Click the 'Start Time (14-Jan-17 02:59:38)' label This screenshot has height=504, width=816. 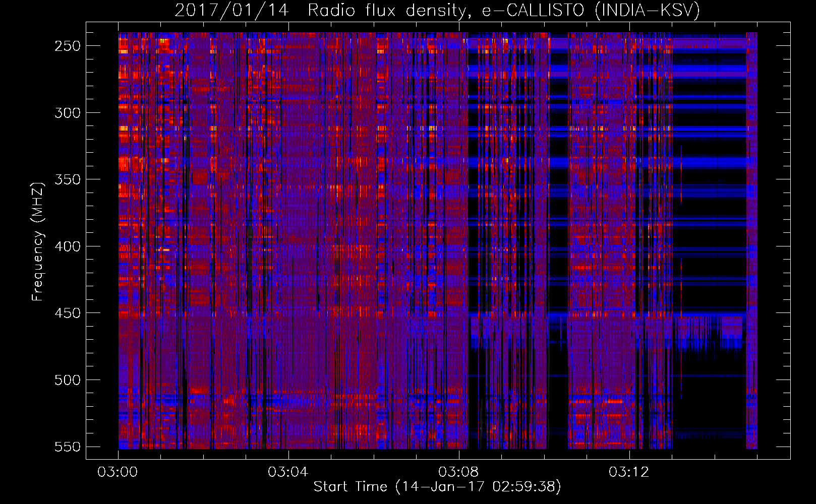click(437, 486)
